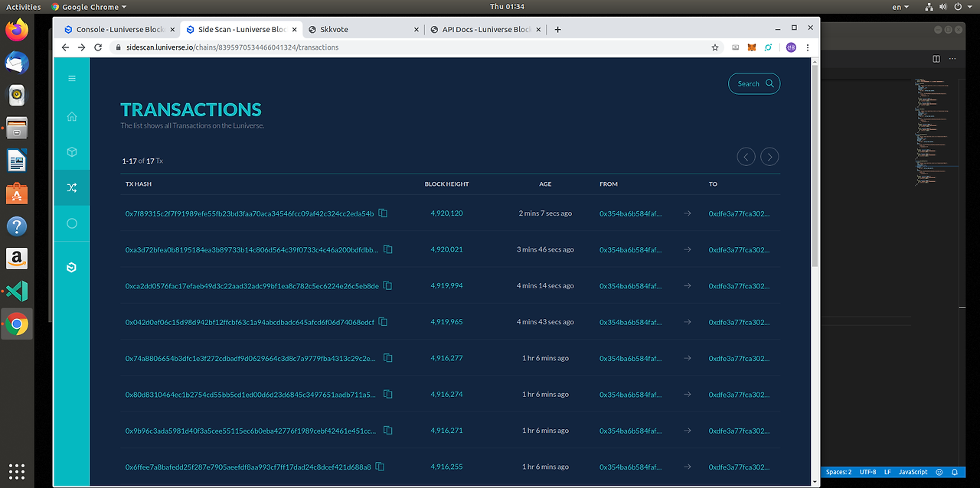Open the Chrome profile avatar
The width and height of the screenshot is (980, 488).
pyautogui.click(x=791, y=47)
